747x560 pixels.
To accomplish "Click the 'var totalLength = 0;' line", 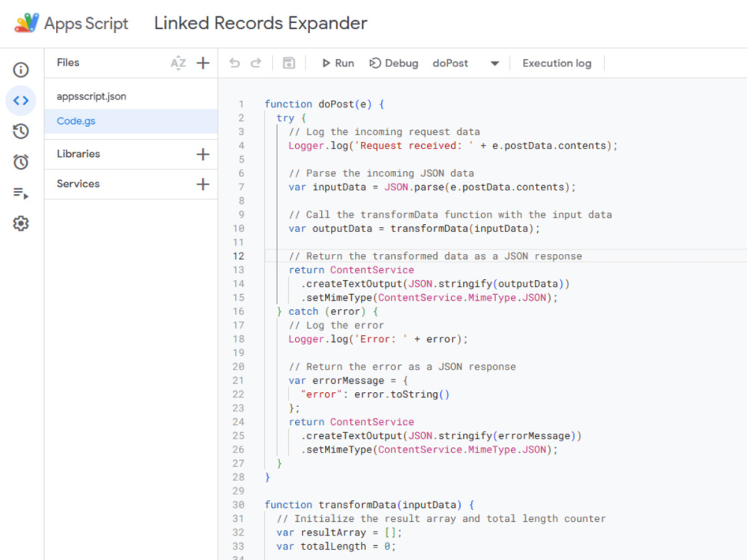I will tap(336, 547).
